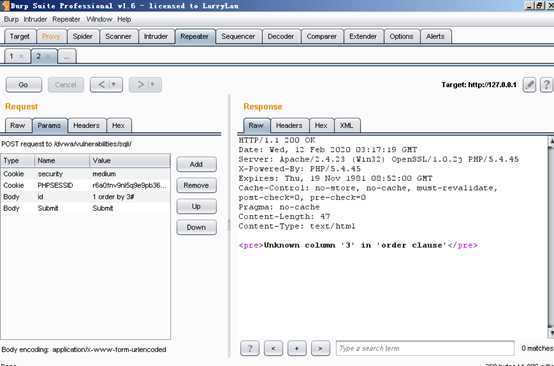Switch to the Alerts tab

[x=435, y=36]
